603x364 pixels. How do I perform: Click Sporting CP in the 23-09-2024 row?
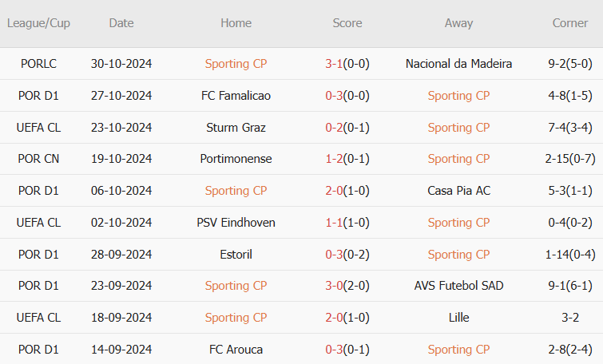[236, 286]
